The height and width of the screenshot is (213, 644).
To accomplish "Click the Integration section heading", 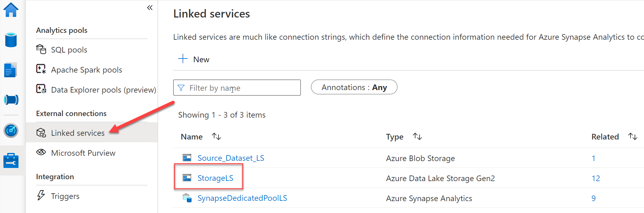I will click(55, 177).
